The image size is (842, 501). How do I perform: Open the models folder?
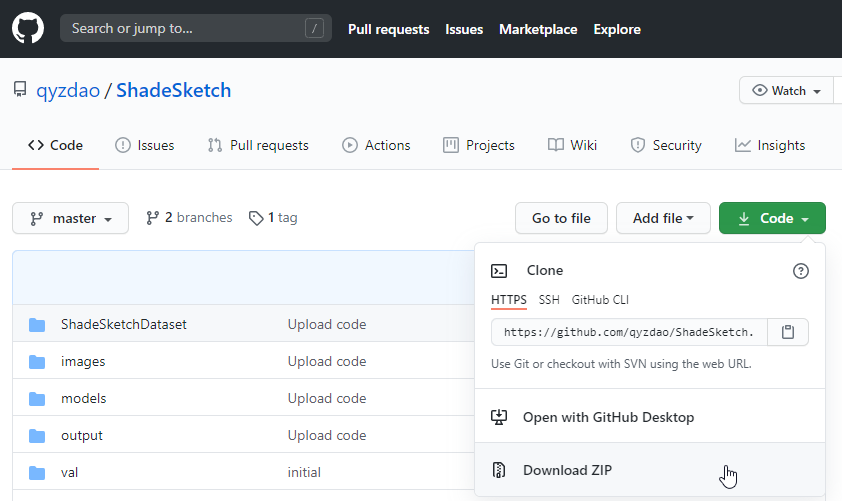point(83,398)
